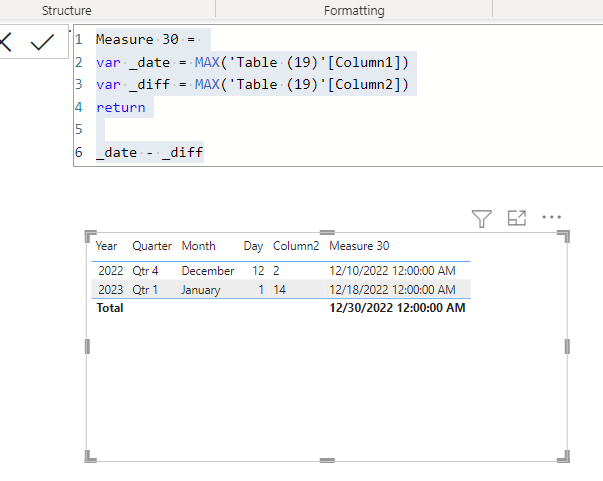The height and width of the screenshot is (481, 603).
Task: Open visual filters funnel icon
Action: point(481,218)
